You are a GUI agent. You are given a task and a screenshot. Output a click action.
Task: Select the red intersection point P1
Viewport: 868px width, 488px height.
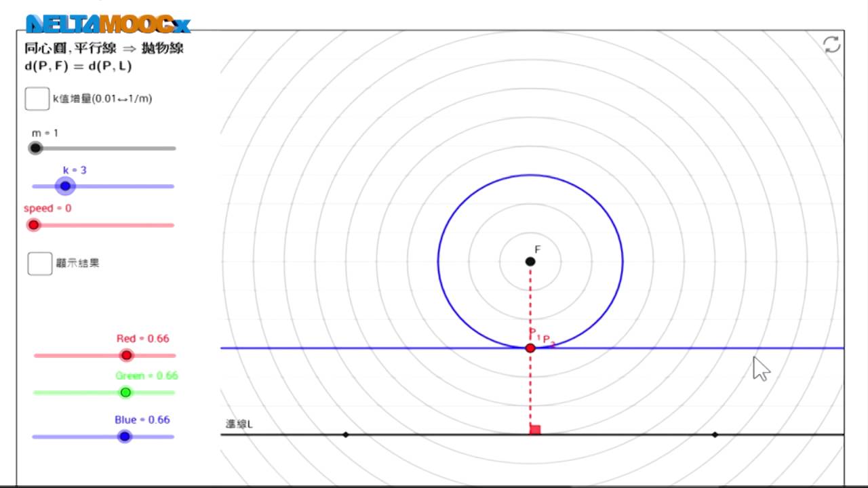530,348
